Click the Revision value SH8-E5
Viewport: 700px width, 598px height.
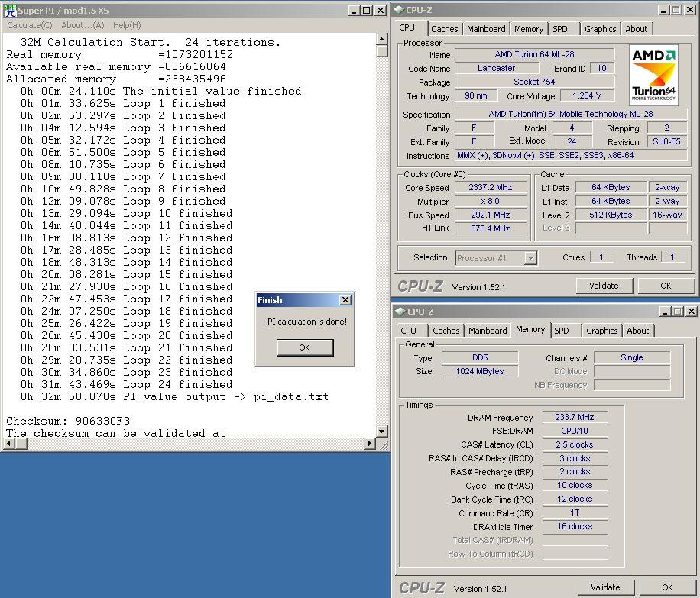coord(666,141)
